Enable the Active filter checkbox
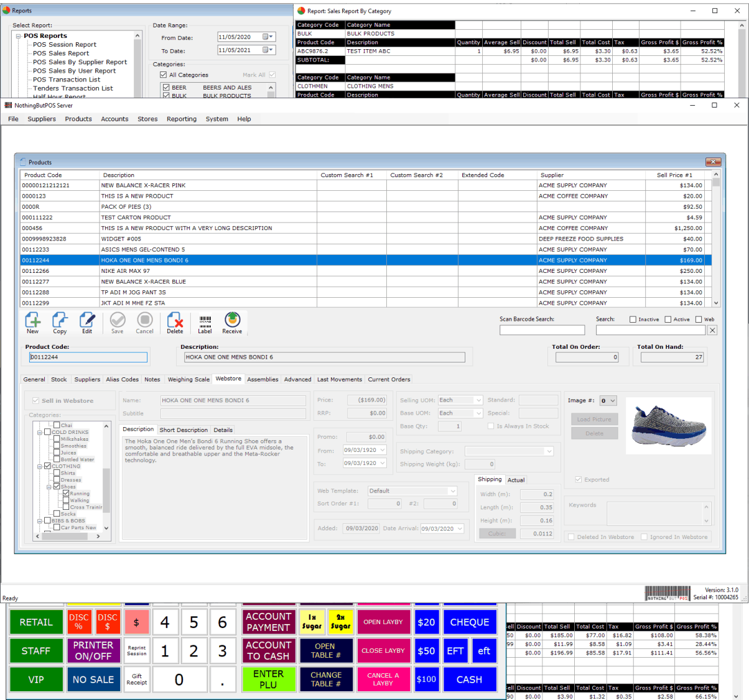749x700 pixels. coord(668,320)
